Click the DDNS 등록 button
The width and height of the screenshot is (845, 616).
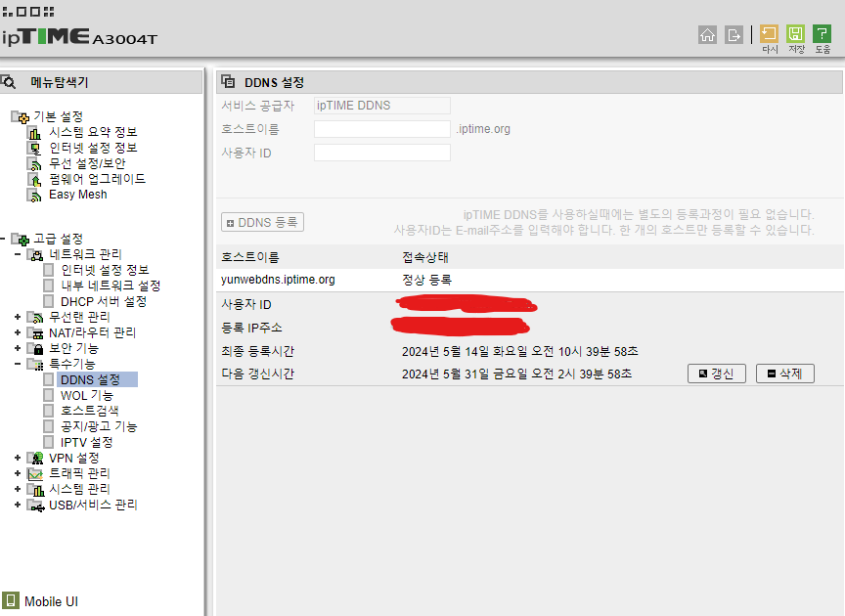tap(262, 222)
